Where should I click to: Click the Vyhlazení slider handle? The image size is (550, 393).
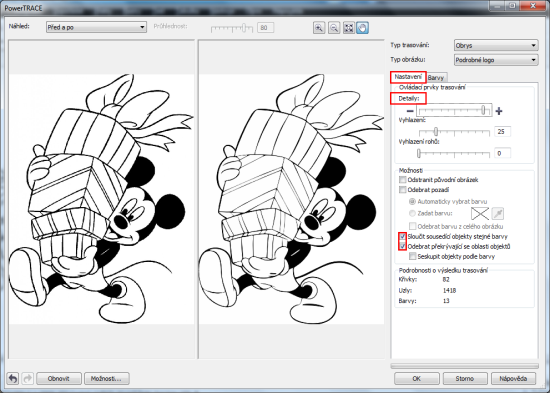coord(436,132)
